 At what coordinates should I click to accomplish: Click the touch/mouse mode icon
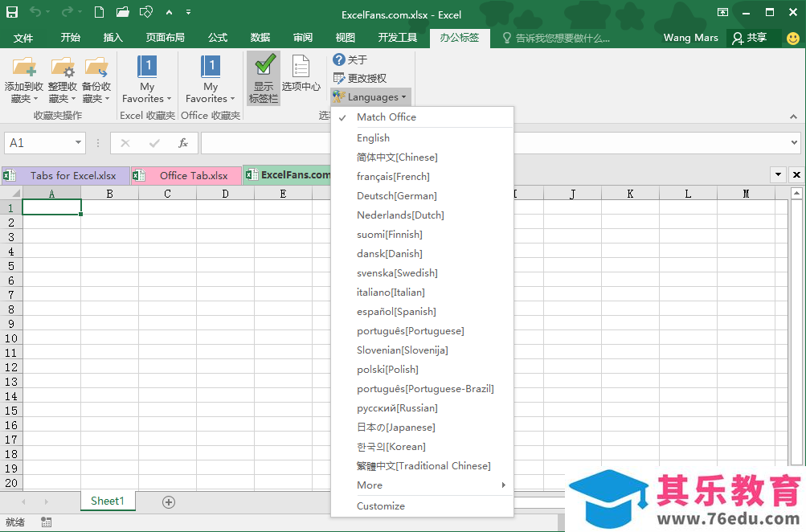146,12
